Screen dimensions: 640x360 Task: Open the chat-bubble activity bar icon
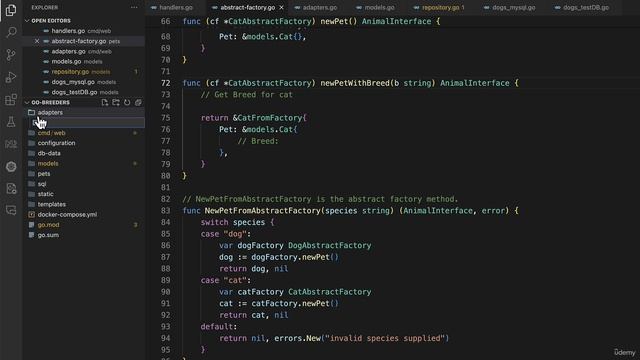pos(11,210)
